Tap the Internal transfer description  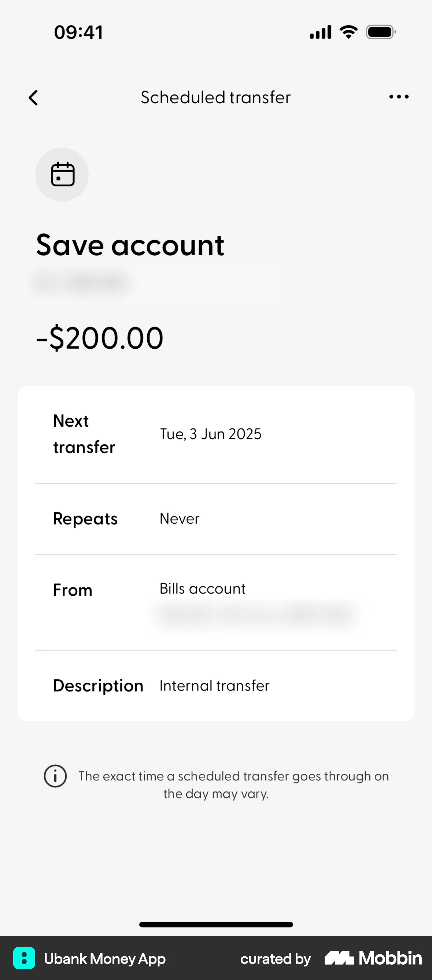[214, 686]
